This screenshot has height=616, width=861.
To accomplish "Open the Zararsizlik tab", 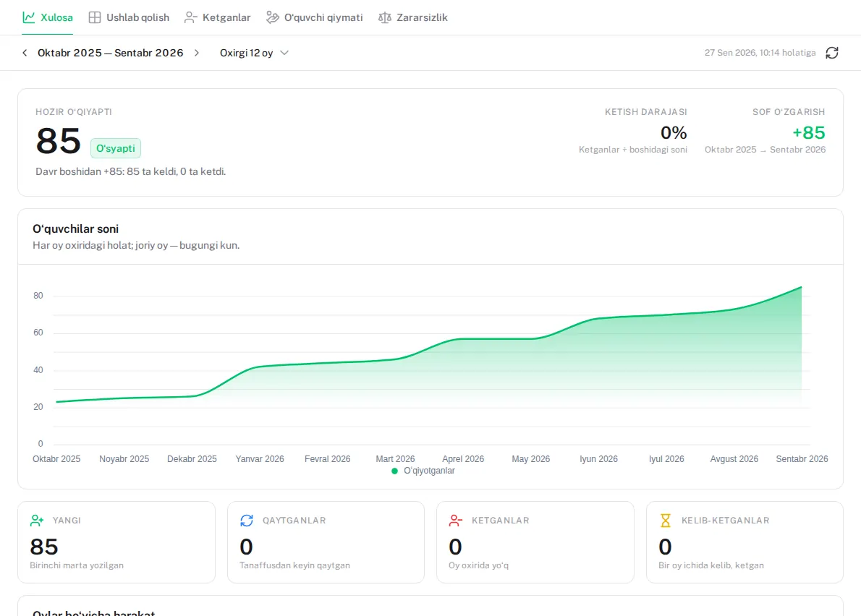I will 413,17.
